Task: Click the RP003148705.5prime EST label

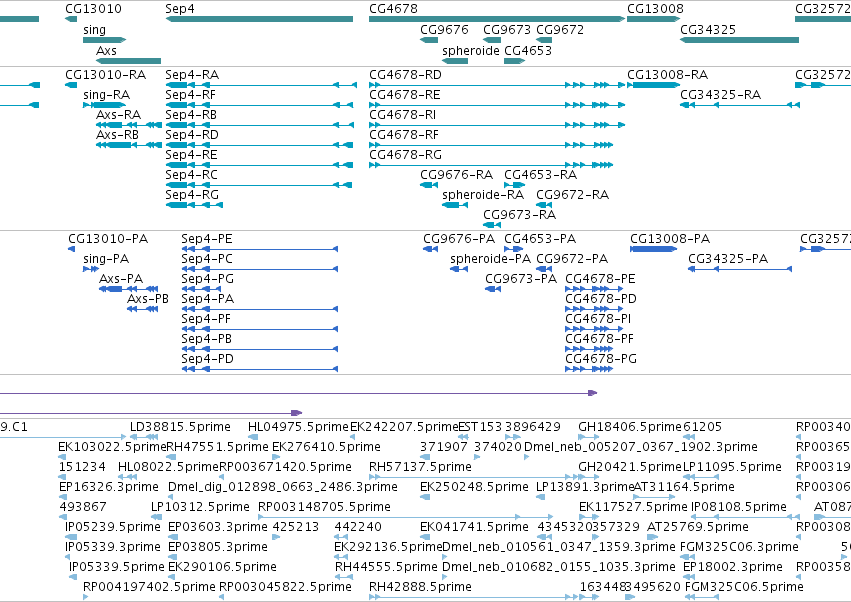Action: click(x=324, y=507)
